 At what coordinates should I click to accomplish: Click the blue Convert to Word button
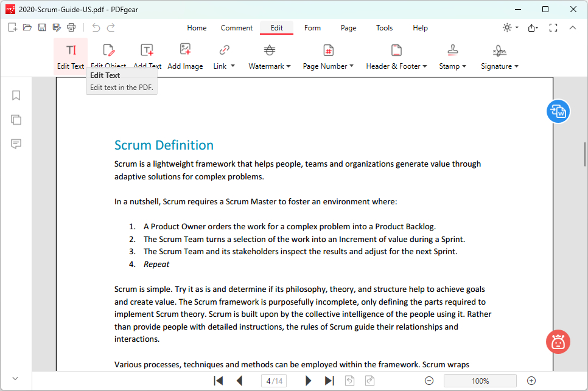(x=558, y=111)
